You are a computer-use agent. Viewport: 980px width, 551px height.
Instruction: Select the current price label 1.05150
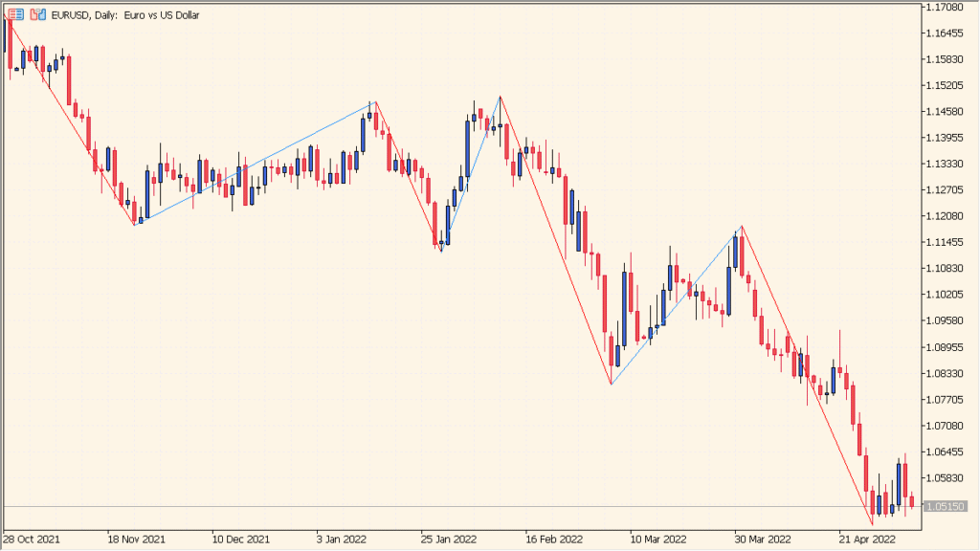click(946, 506)
